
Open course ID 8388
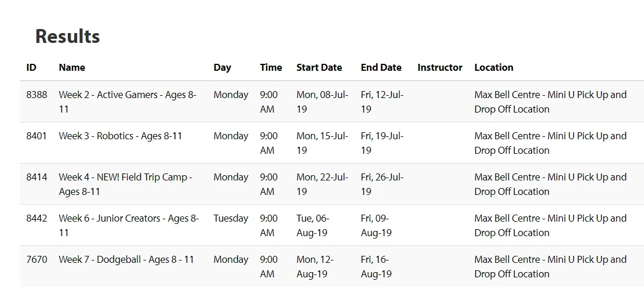[37, 95]
